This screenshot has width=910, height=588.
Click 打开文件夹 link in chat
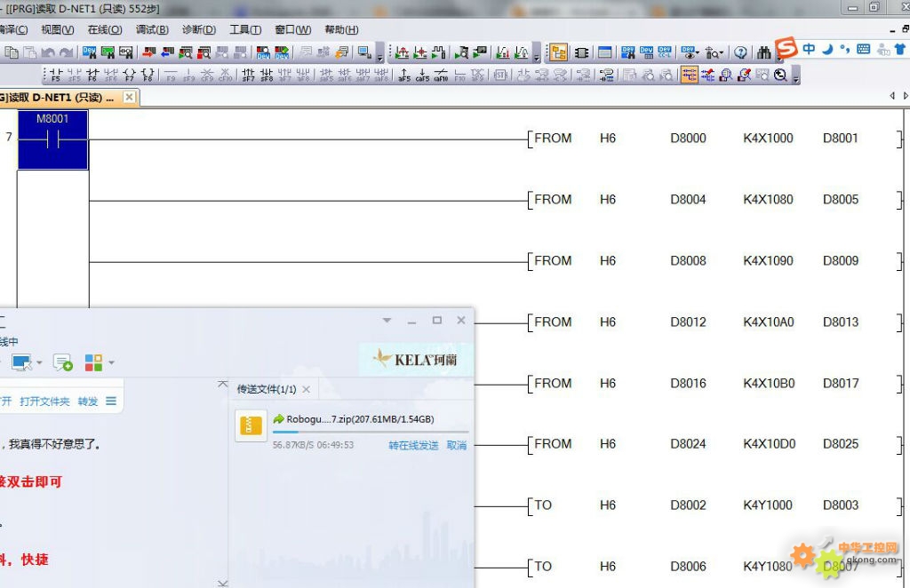pos(44,401)
